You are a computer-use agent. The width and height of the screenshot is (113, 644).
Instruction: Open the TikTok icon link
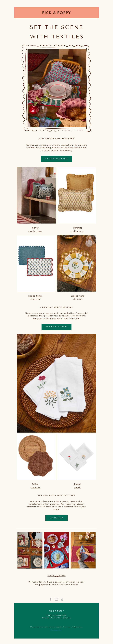(x=62, y=599)
